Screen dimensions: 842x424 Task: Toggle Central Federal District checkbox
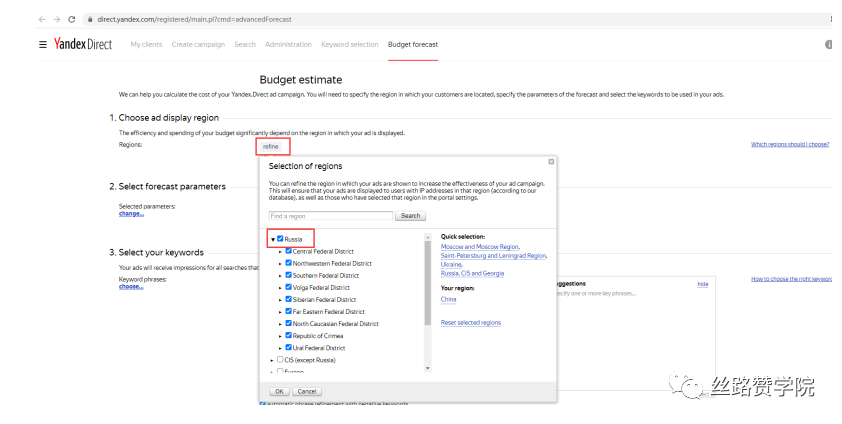(x=289, y=251)
